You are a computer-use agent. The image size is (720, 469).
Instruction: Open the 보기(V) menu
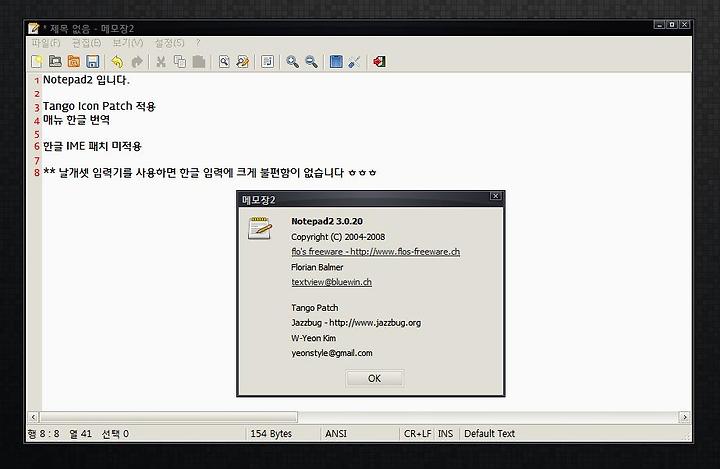pos(128,43)
